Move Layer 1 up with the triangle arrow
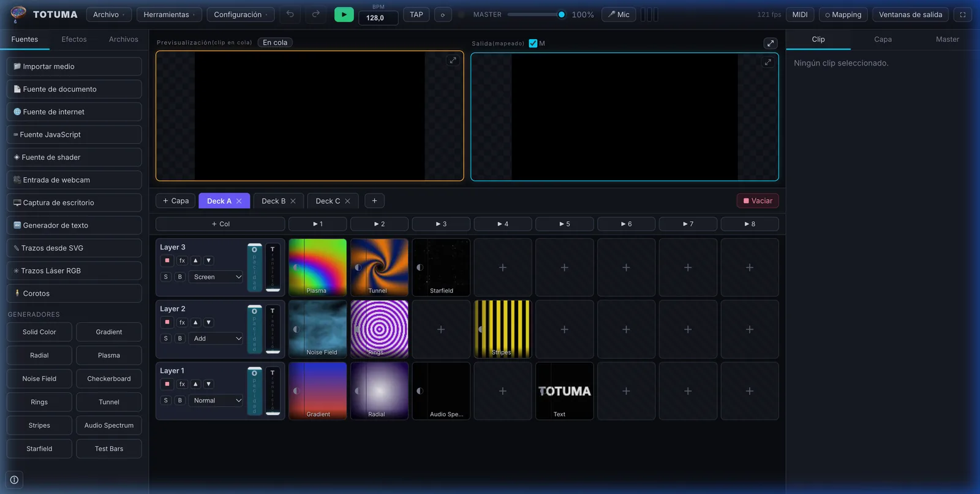Viewport: 980px width, 494px height. (x=195, y=384)
